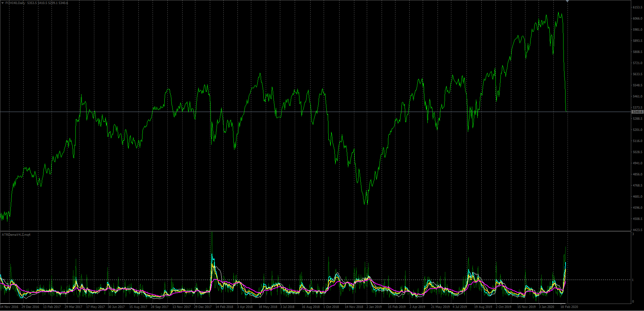Click the 2 Jan 2019 date label
Viewport: 644px width, 311px height.
pos(374,307)
